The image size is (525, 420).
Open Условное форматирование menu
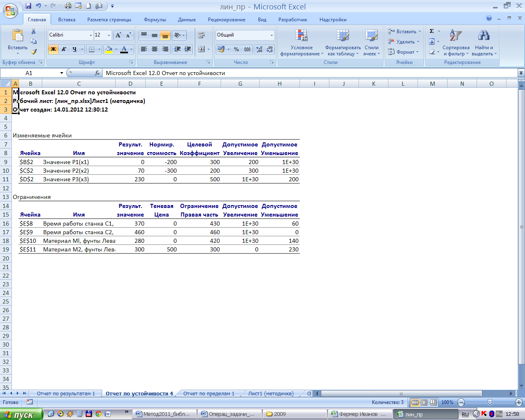301,43
